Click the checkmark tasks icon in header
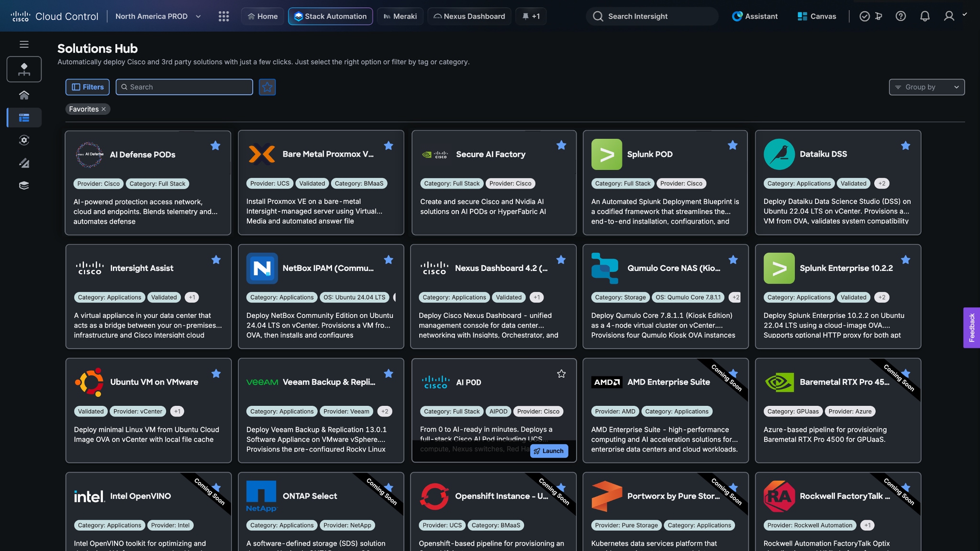 (x=864, y=16)
